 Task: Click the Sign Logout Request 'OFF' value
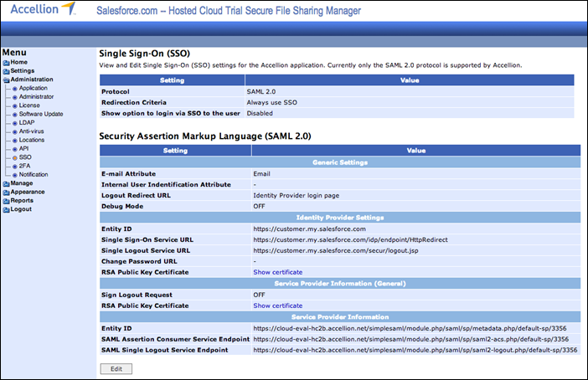259,295
